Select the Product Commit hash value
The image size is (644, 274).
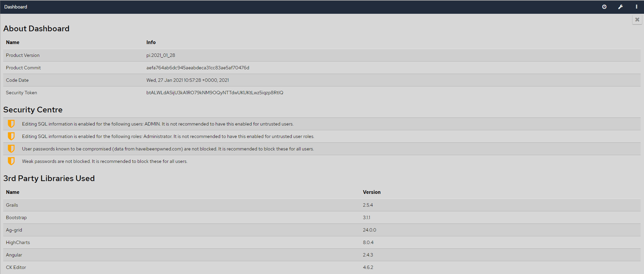[198, 68]
